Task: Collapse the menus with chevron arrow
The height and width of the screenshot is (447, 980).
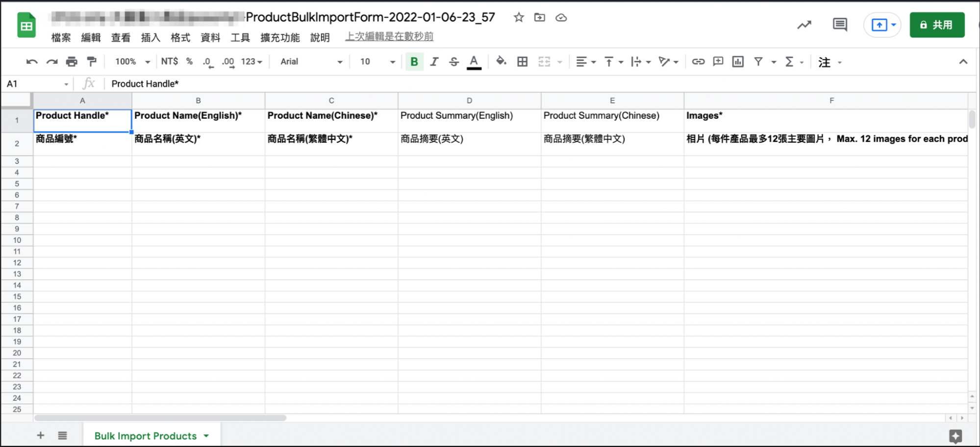Action: coord(963,62)
